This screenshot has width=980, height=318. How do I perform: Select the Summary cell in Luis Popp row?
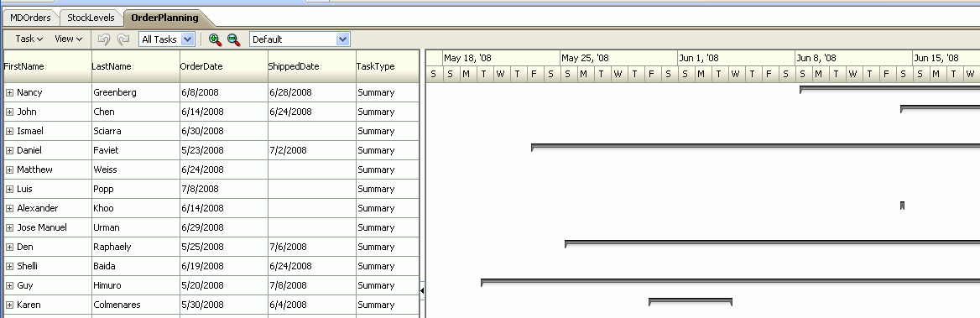pos(388,190)
